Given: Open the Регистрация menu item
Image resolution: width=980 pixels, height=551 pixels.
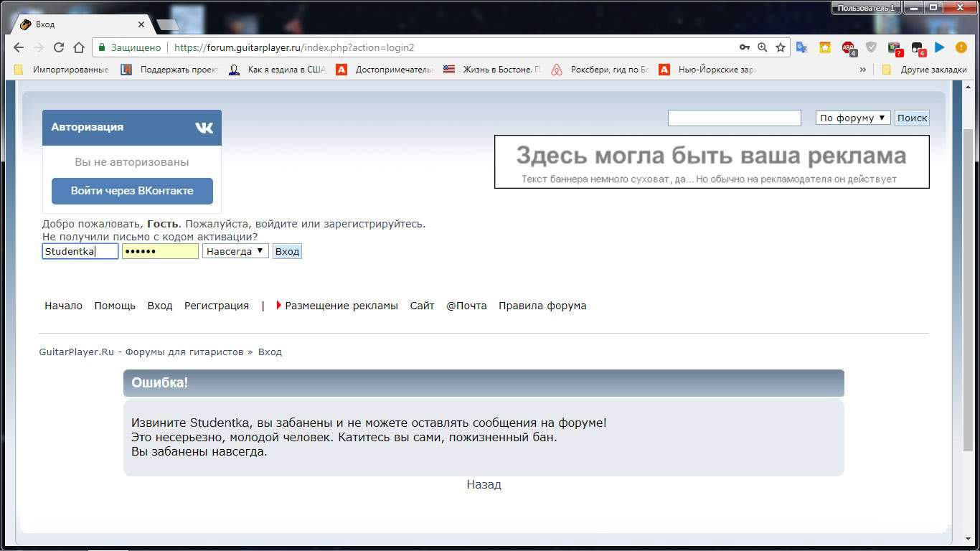Looking at the screenshot, I should [x=216, y=306].
